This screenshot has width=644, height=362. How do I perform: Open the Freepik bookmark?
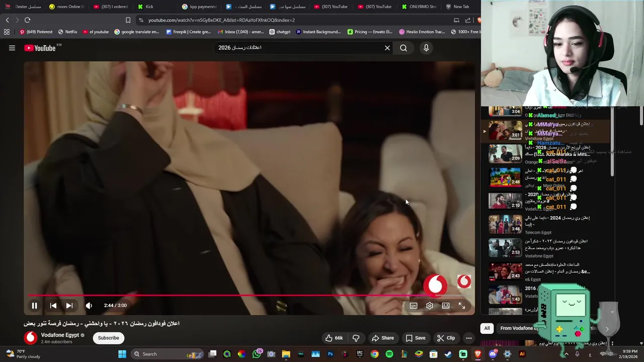tap(188, 32)
